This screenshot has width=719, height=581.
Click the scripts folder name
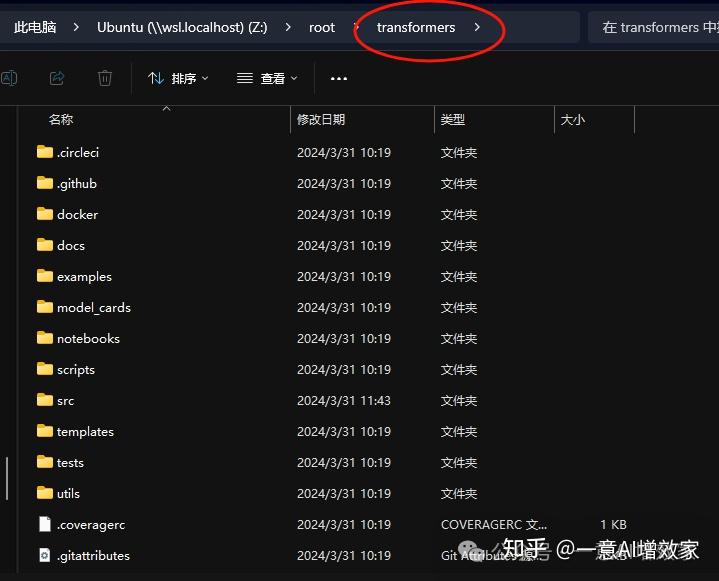(x=76, y=370)
